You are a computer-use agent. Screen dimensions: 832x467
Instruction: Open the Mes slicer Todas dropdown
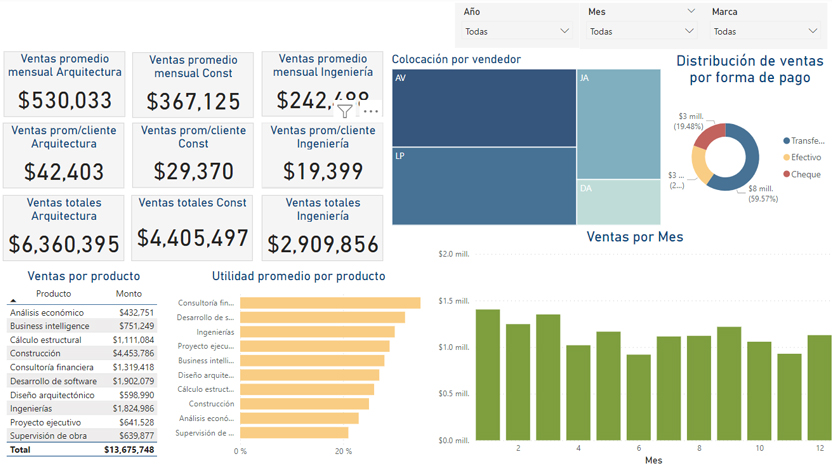point(641,31)
